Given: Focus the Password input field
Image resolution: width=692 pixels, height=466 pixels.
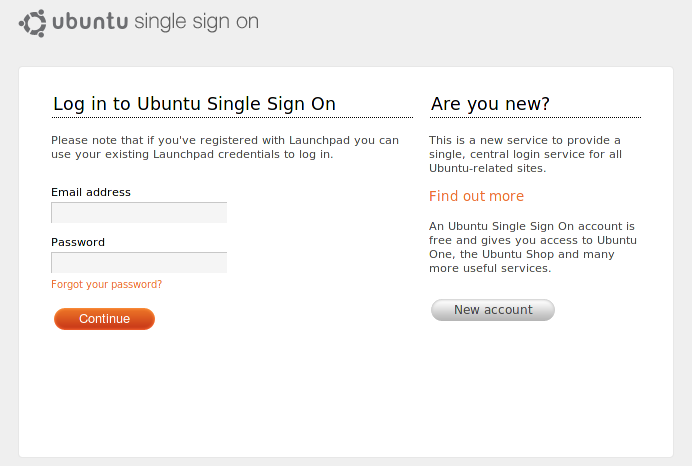Looking at the screenshot, I should click(x=139, y=263).
